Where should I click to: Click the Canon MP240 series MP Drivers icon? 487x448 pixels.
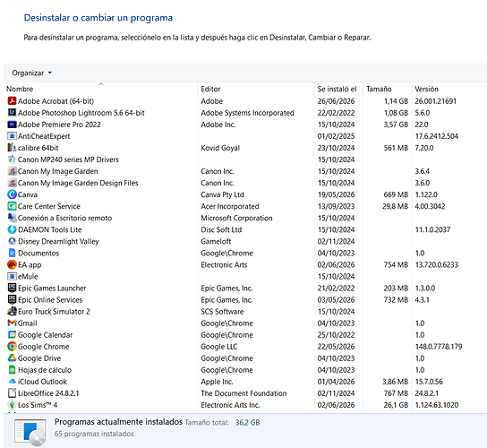[12, 159]
